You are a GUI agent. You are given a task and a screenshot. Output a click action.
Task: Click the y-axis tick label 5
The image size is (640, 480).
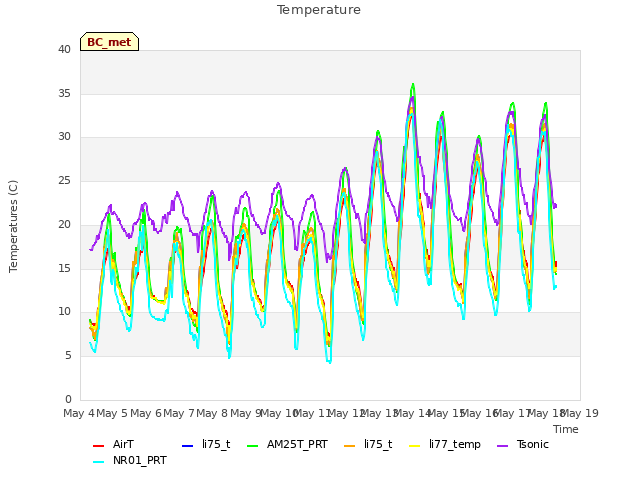pos(68,356)
